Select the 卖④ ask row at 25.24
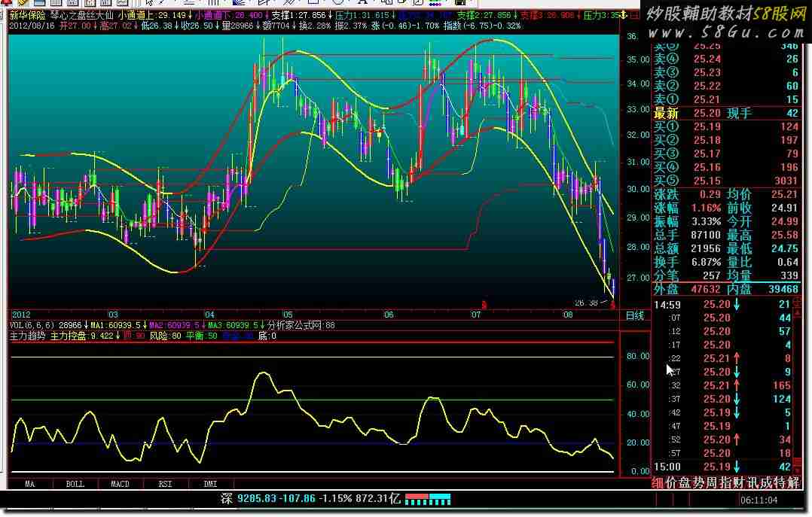Image resolution: width=812 pixels, height=517 pixels. 726,59
